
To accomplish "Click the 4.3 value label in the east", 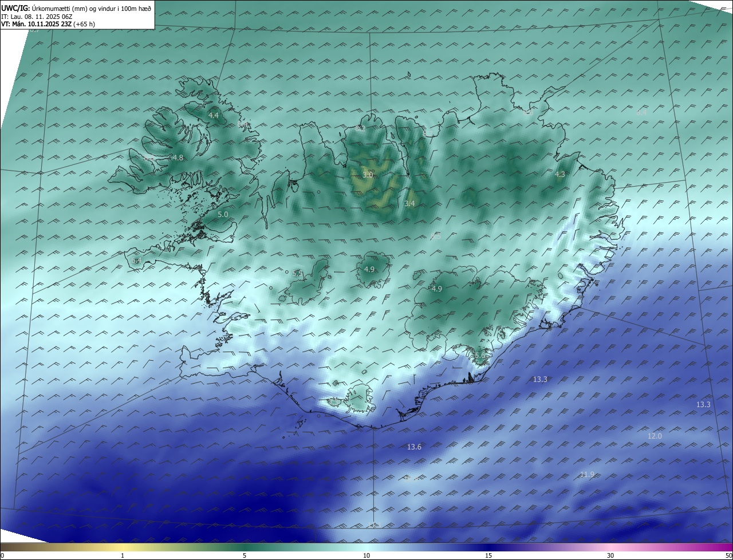I will point(560,175).
